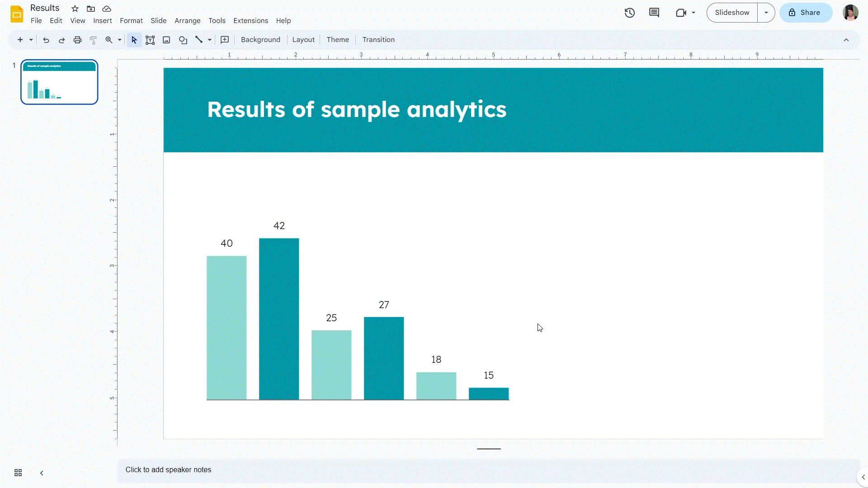Click the Shape tools icon
Viewport: 868px width, 488px height.
tap(183, 39)
